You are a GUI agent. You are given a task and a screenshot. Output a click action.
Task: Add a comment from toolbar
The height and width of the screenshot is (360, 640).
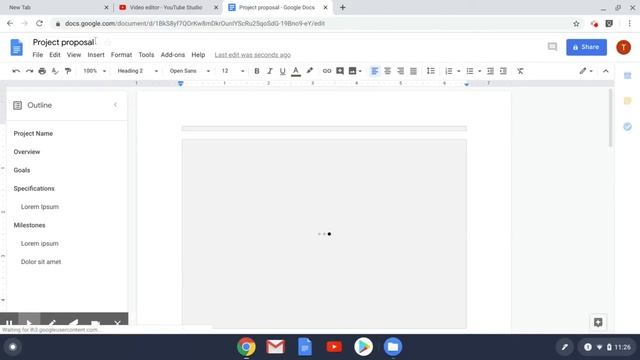pyautogui.click(x=340, y=71)
